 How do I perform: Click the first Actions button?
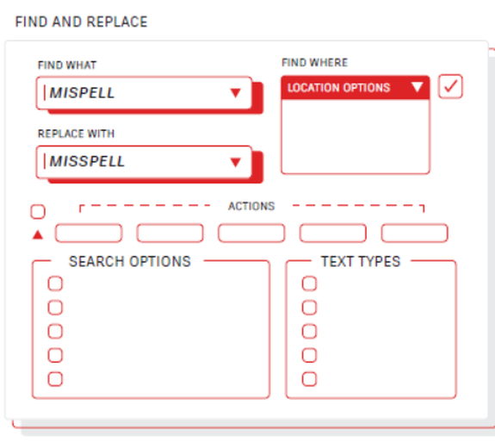click(89, 233)
